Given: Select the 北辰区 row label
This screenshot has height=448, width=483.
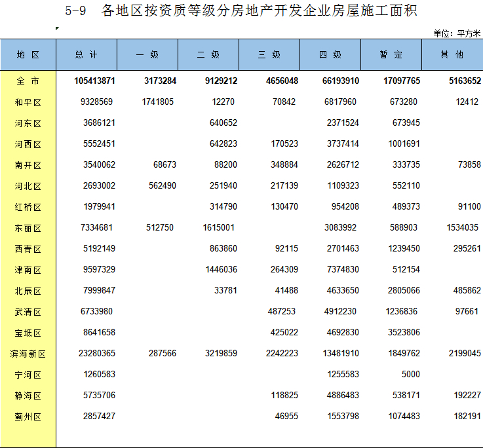Looking at the screenshot, I should (x=28, y=291).
